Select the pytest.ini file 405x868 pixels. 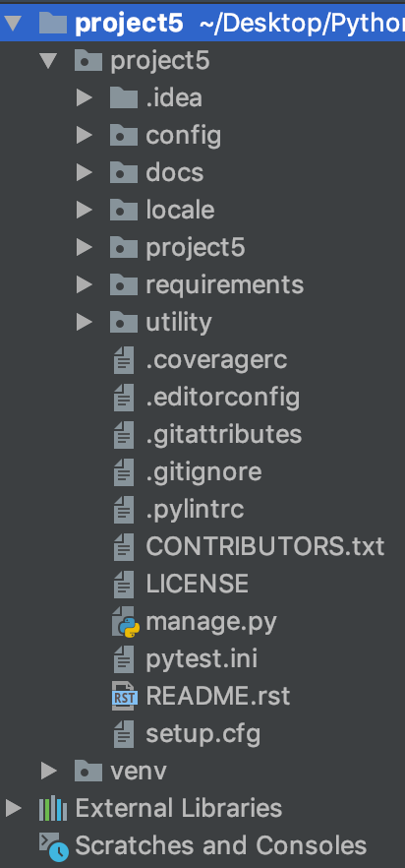(202, 659)
